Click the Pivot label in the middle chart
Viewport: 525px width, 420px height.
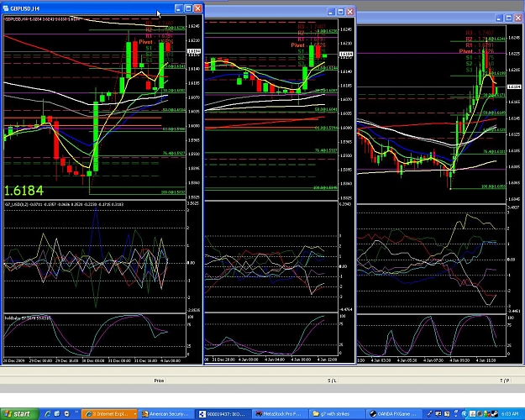coord(297,45)
